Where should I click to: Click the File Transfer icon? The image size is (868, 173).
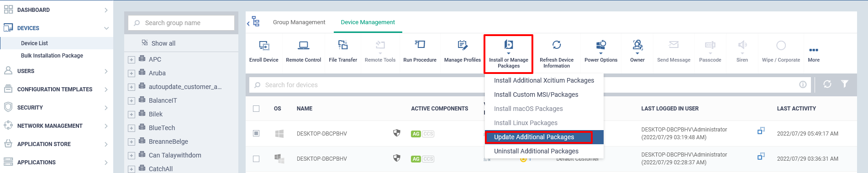click(x=343, y=45)
